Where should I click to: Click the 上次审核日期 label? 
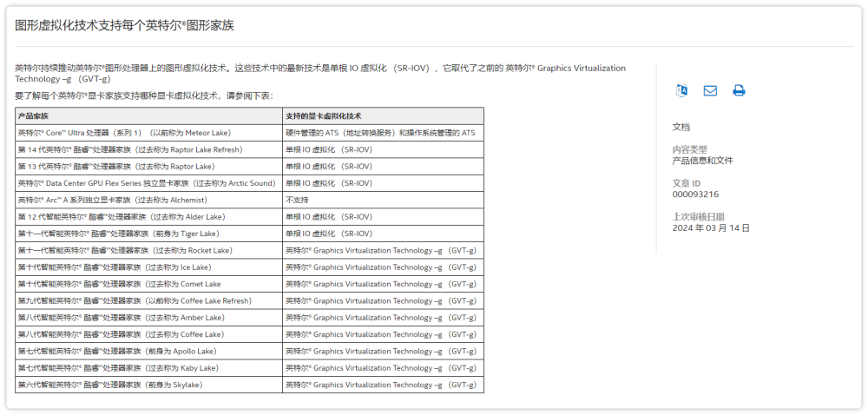pos(698,217)
